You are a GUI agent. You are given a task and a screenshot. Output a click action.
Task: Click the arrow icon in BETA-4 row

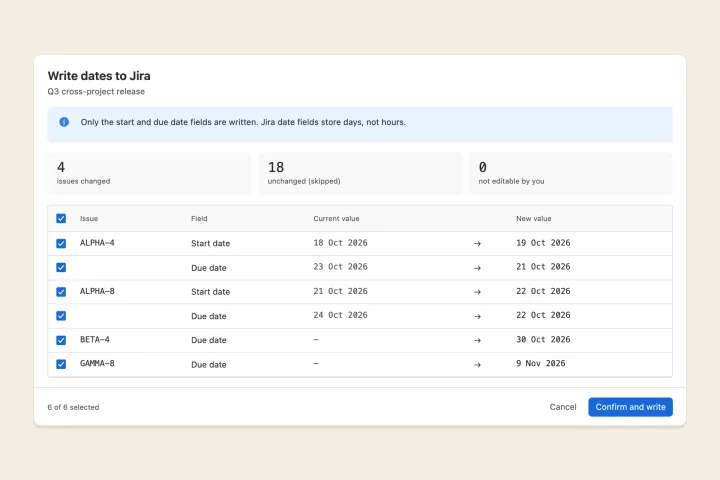(x=478, y=340)
